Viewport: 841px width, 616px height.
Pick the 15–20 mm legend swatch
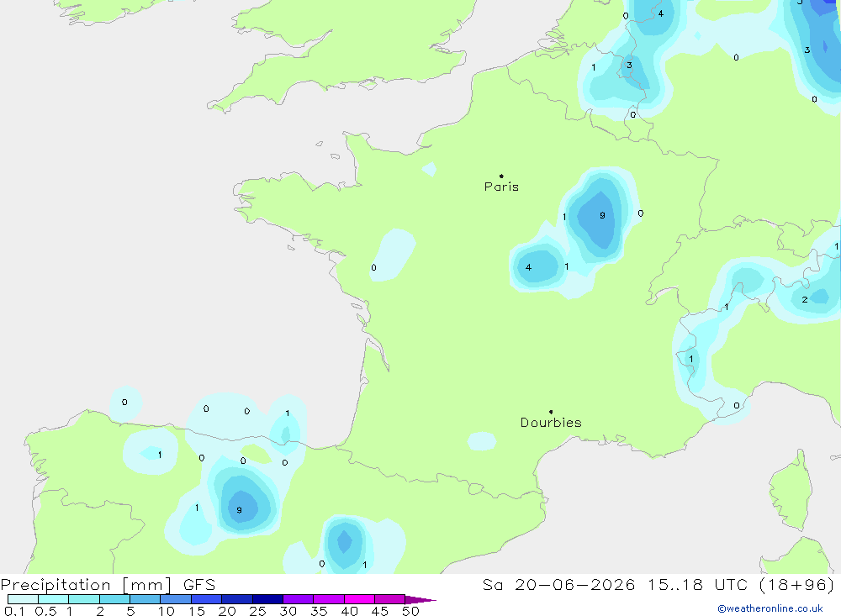(x=207, y=599)
